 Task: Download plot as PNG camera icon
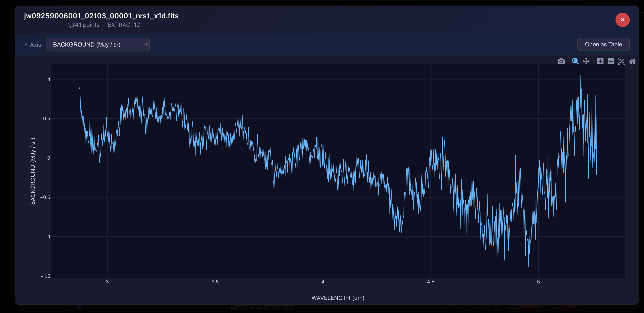click(x=561, y=61)
